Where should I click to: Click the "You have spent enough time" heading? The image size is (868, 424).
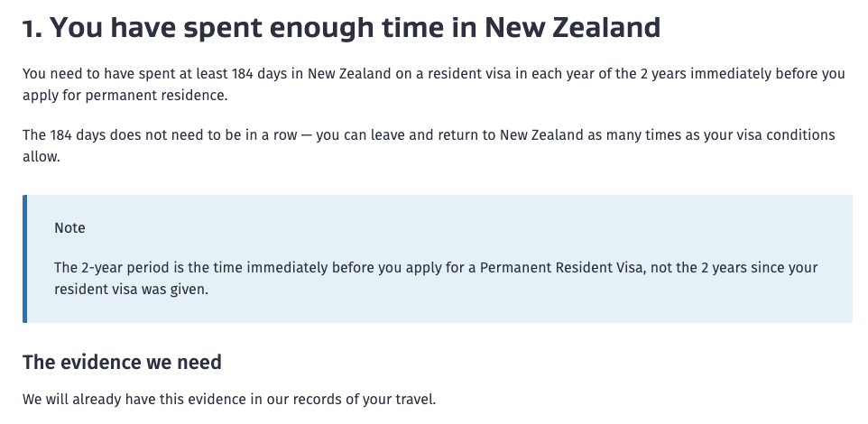(x=271, y=29)
